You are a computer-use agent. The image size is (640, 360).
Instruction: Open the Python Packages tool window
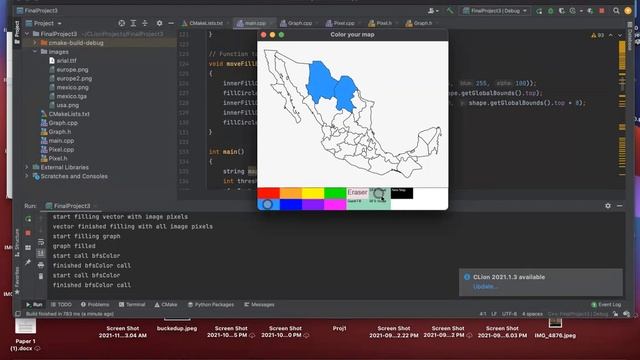(x=211, y=304)
